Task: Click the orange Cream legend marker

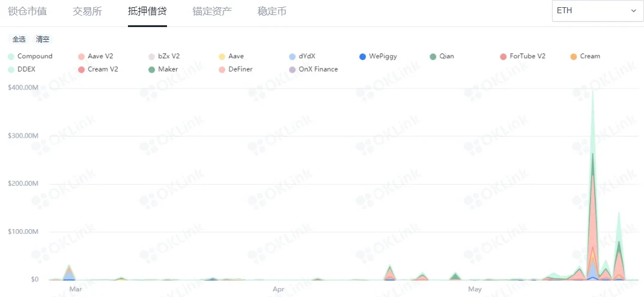Action: 573,57
